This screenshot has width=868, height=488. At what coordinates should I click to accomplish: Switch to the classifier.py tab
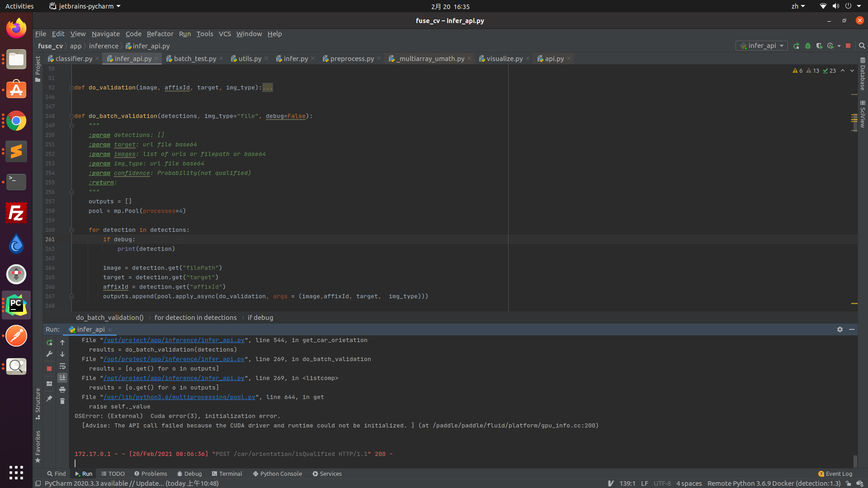pos(72,58)
